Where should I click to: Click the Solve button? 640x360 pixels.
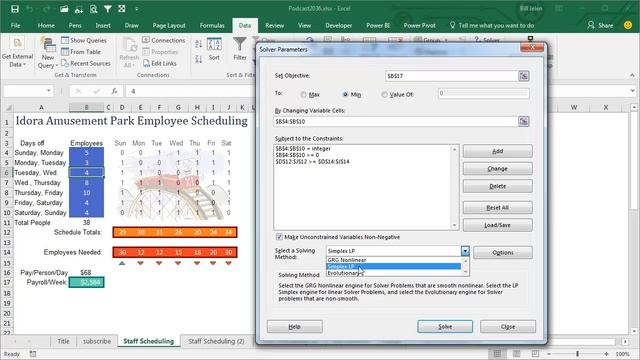pyautogui.click(x=445, y=327)
